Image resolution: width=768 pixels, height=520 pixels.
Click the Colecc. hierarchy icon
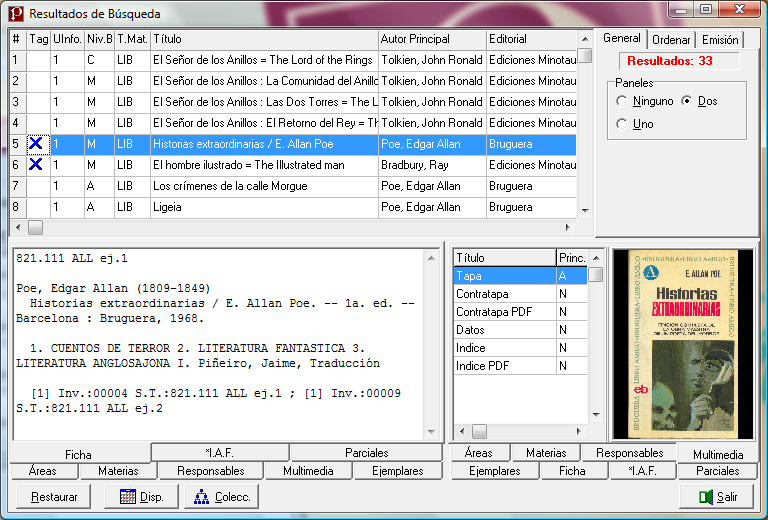[202, 497]
